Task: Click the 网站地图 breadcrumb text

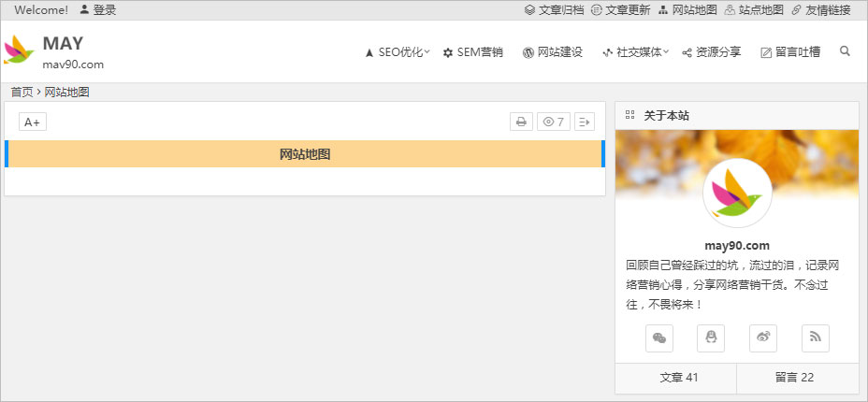Action: [x=67, y=93]
